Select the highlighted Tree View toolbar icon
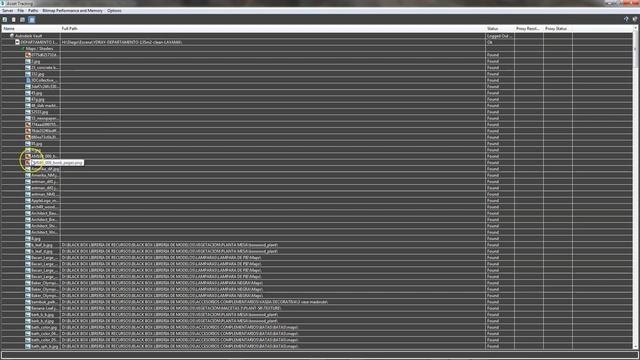Image resolution: width=640 pixels, height=360 pixels. [x=31, y=20]
